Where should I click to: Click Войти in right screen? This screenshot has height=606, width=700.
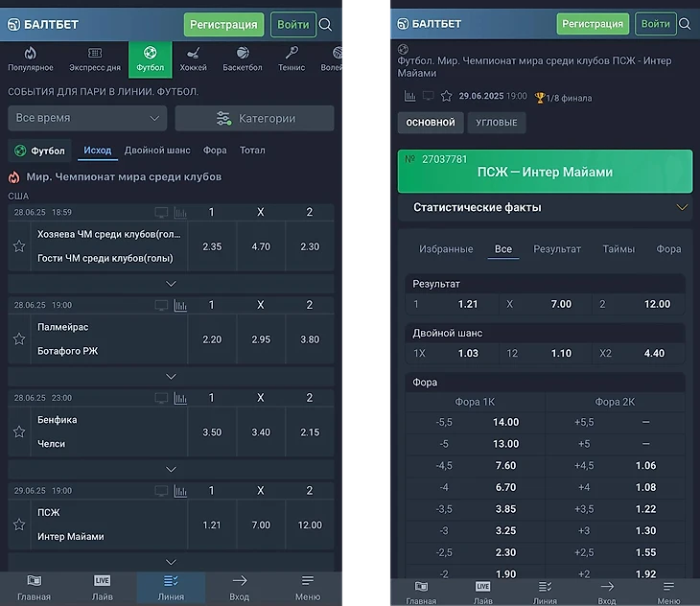655,24
